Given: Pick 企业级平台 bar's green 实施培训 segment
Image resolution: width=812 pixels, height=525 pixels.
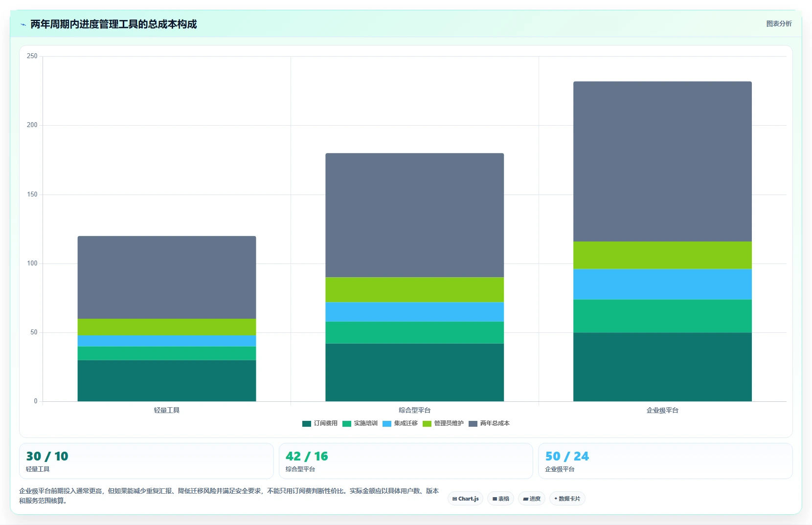Looking at the screenshot, I should 663,316.
